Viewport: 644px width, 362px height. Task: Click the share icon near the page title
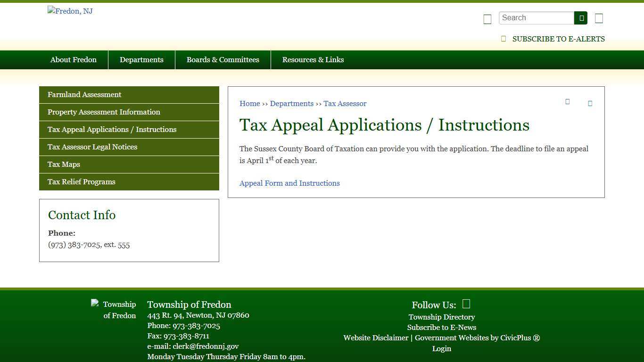click(590, 103)
